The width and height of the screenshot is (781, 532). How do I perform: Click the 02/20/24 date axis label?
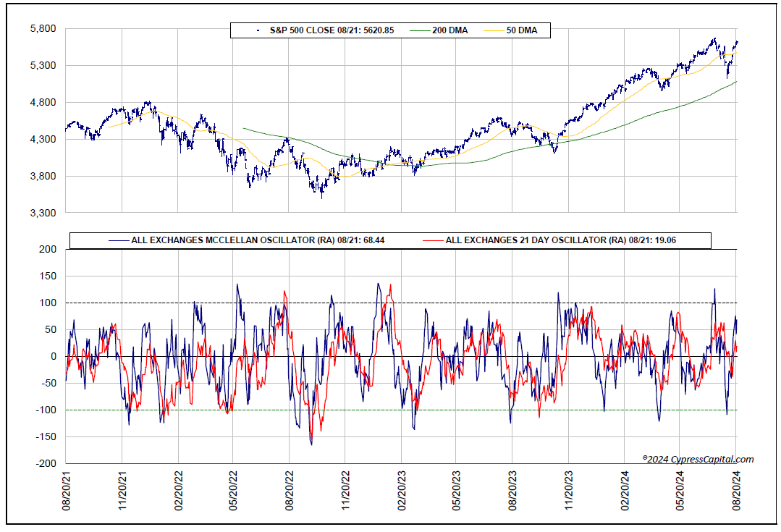[x=625, y=491]
